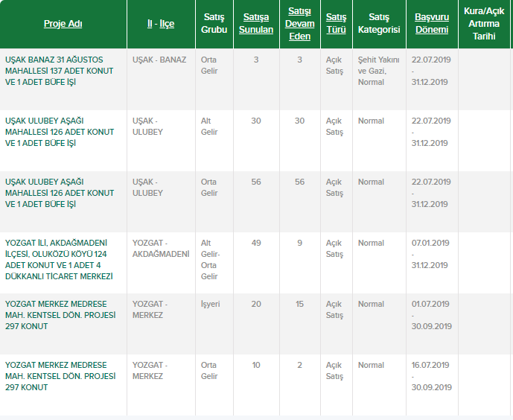Click the YOZGAT - AKDAĞMADENİ location cell
513x420 pixels.
point(161,248)
